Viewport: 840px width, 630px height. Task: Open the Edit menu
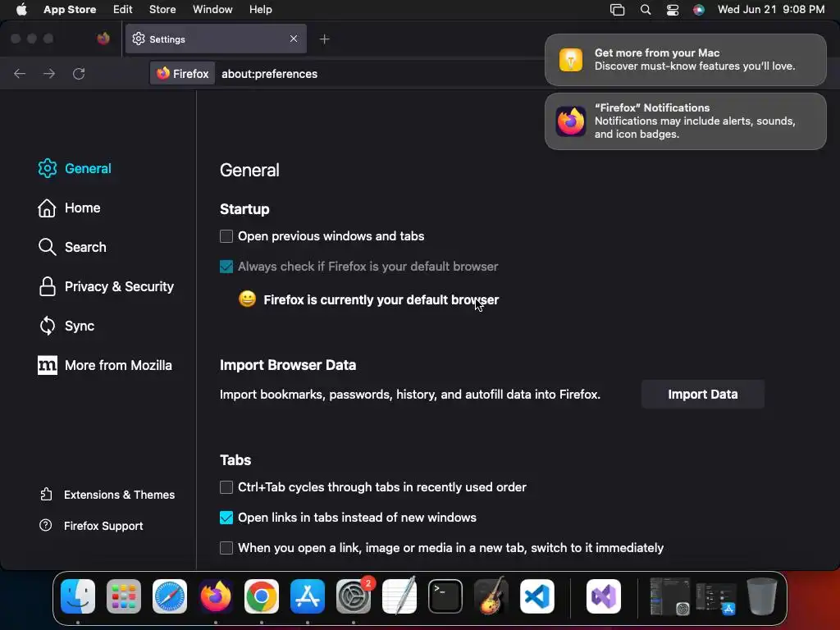(123, 9)
